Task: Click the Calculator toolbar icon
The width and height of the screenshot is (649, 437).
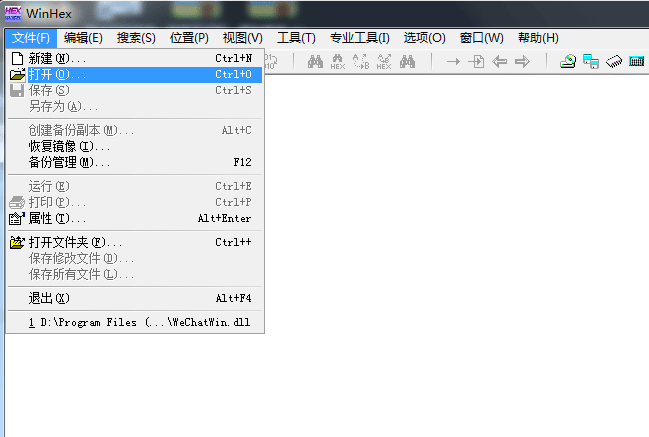Action: coord(637,62)
